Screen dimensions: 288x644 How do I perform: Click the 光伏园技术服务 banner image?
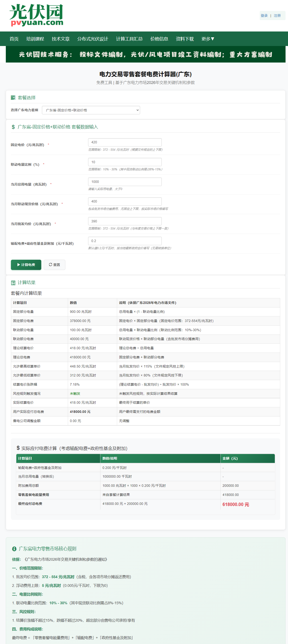145,54
